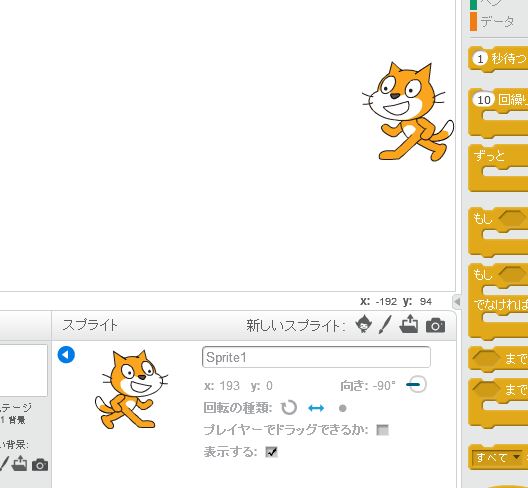Click the direction dial next to 向き
The height and width of the screenshot is (488, 528).
pyautogui.click(x=417, y=384)
